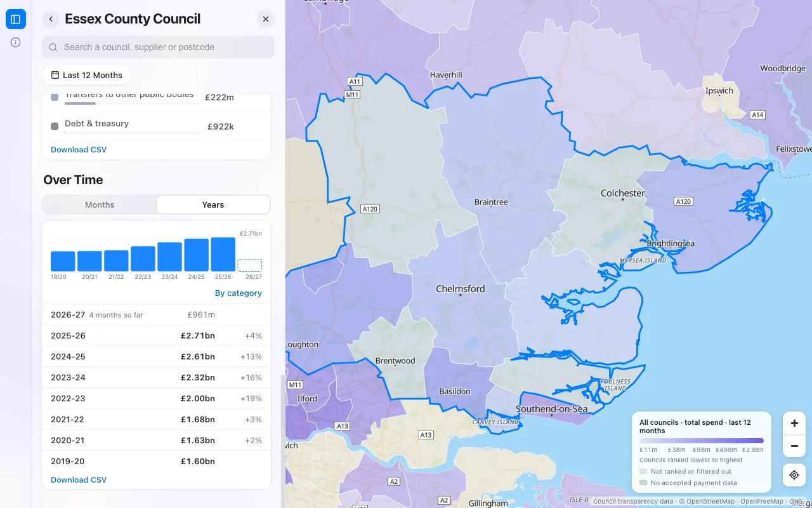The height and width of the screenshot is (508, 812).
Task: Click the Brightlingsea label on map
Action: [x=671, y=244]
